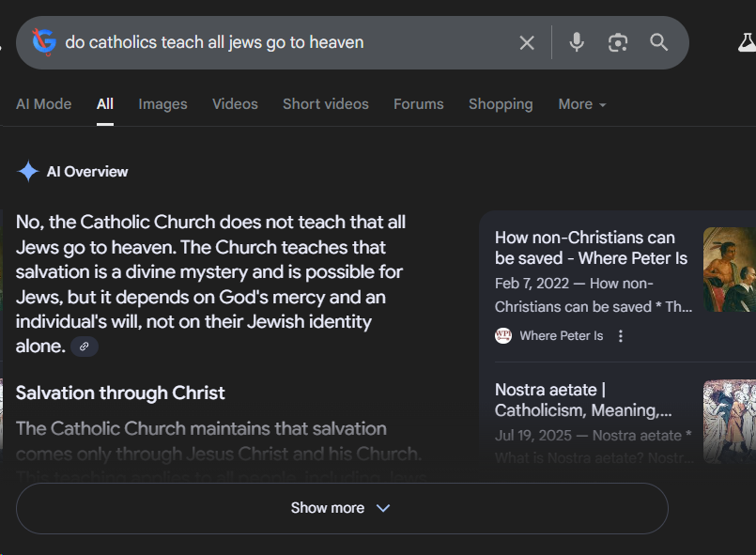Expand the More search filters dropdown
Screen dimensions: 756x555
point(581,104)
